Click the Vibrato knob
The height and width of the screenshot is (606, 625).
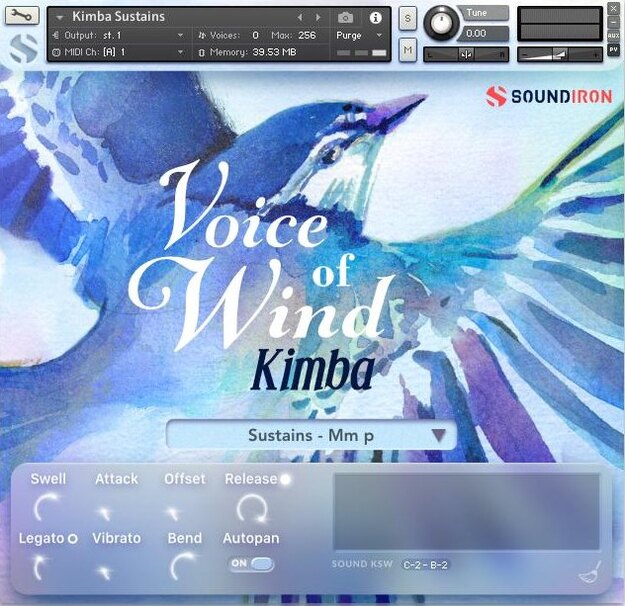coord(105,573)
